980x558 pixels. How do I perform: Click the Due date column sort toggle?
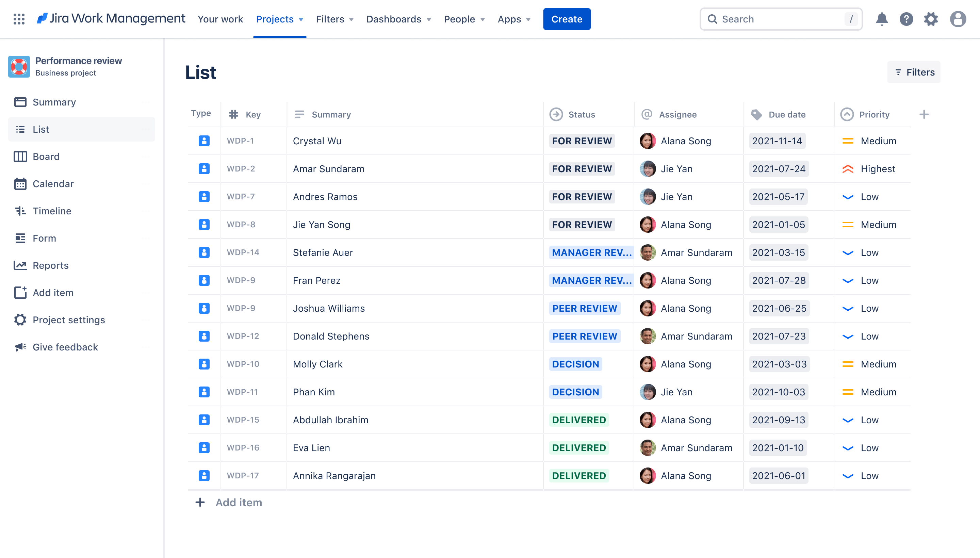click(786, 114)
